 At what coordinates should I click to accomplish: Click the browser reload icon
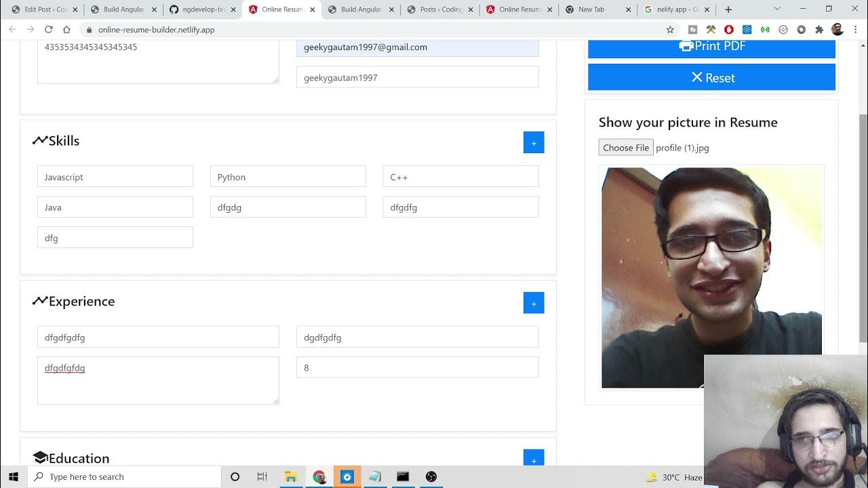(x=48, y=30)
